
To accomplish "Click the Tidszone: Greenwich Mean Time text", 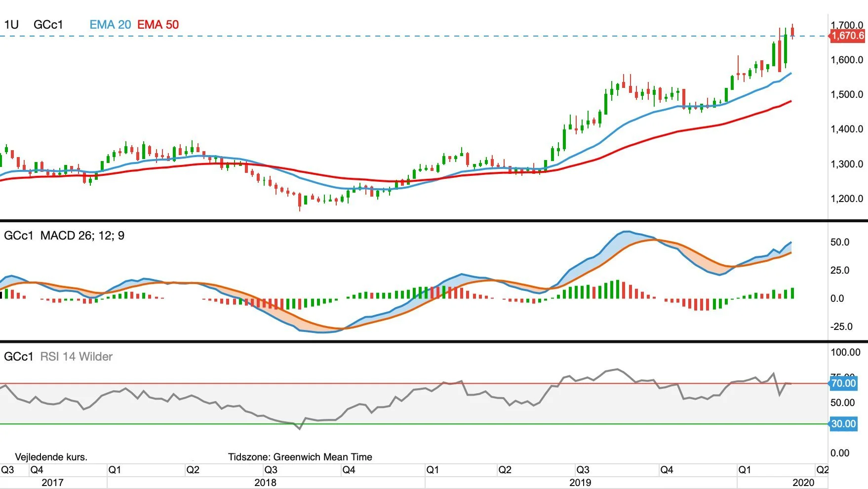I will pos(300,457).
